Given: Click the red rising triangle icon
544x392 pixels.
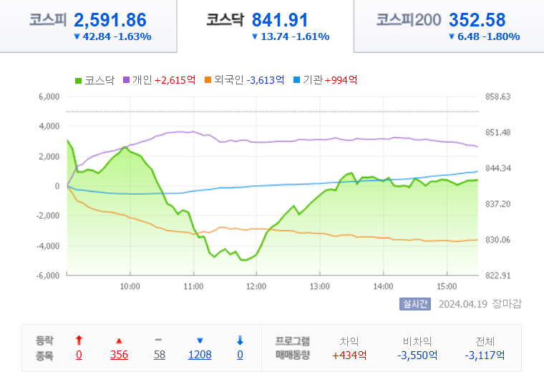Looking at the screenshot, I should (119, 341).
